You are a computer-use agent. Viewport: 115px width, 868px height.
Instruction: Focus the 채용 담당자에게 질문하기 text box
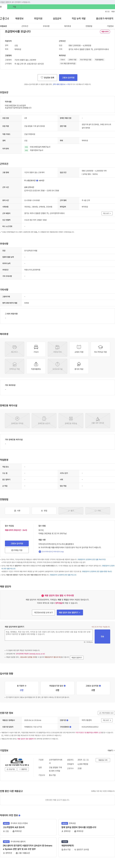coord(49,635)
